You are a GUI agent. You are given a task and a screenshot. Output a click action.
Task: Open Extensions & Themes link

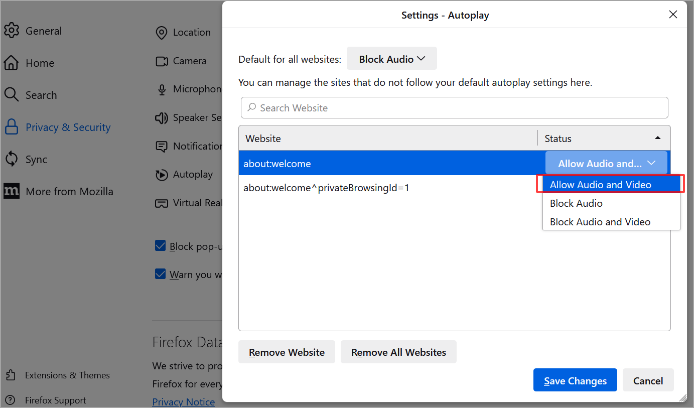click(x=67, y=375)
